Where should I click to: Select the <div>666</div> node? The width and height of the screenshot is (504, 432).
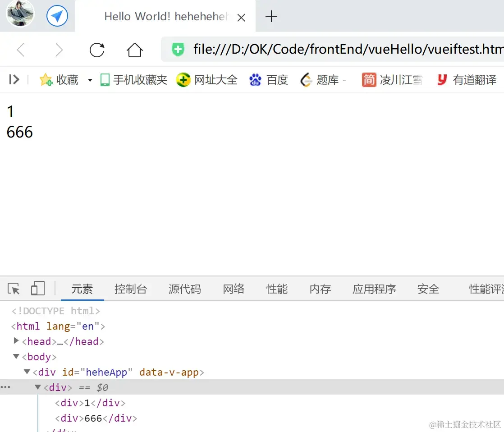point(96,418)
